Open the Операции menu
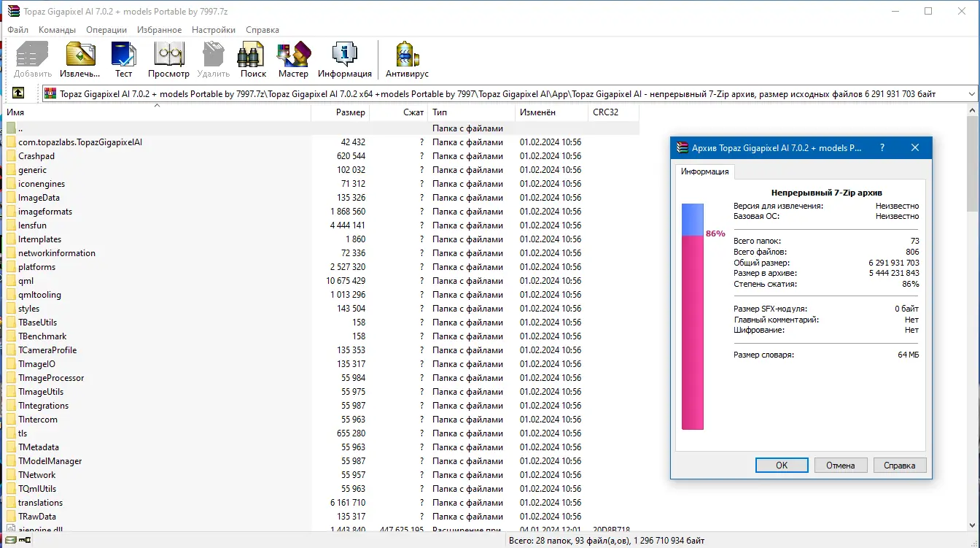 [x=106, y=30]
